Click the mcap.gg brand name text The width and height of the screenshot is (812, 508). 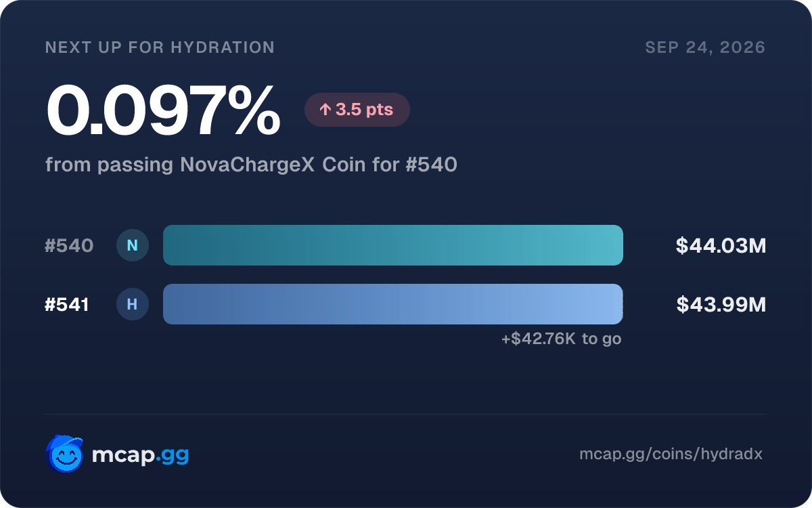pyautogui.click(x=140, y=455)
